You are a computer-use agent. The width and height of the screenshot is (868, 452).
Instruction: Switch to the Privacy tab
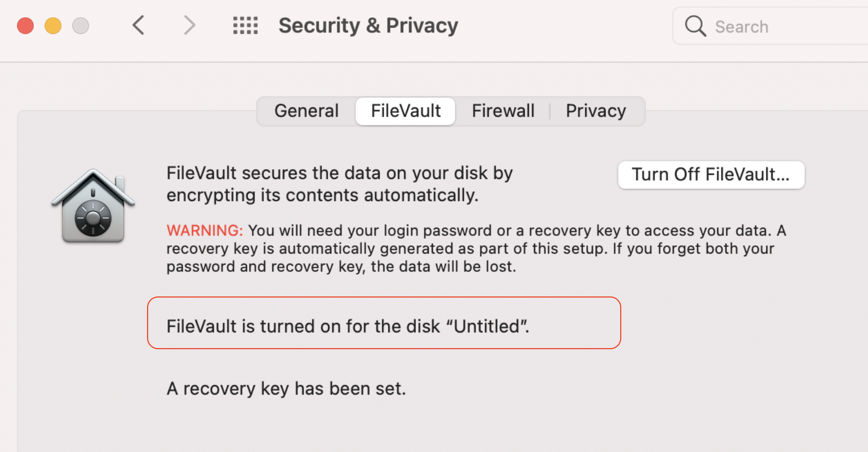[x=596, y=111]
